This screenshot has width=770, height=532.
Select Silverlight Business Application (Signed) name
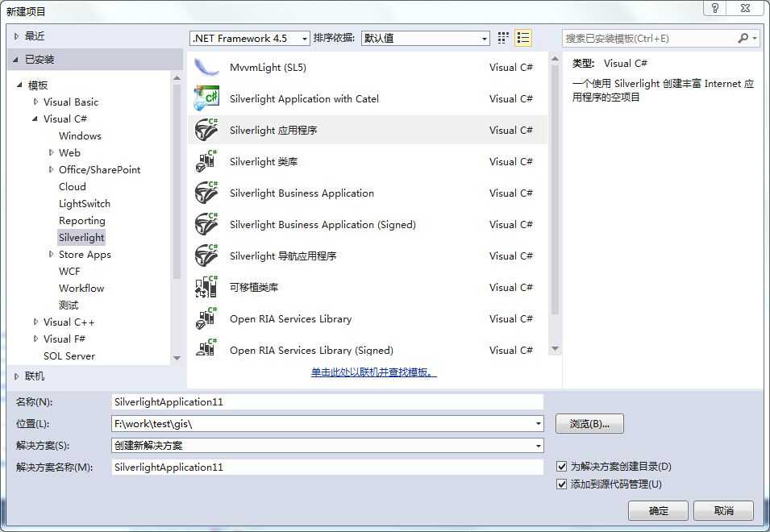tap(323, 225)
